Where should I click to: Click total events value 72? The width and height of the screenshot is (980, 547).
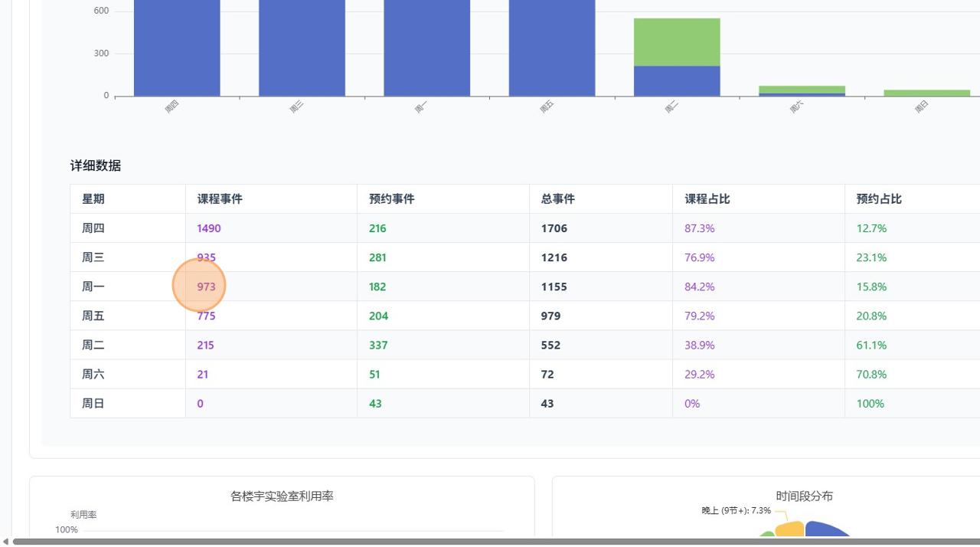pos(547,374)
